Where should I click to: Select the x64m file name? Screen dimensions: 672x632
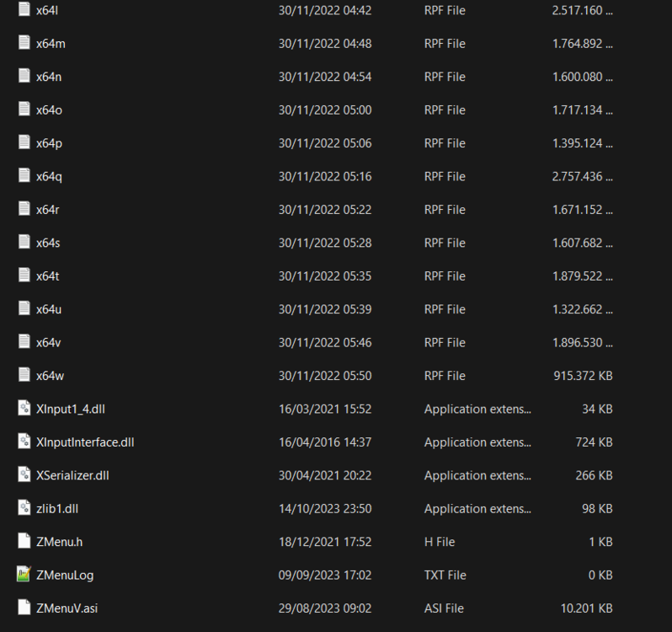click(51, 43)
